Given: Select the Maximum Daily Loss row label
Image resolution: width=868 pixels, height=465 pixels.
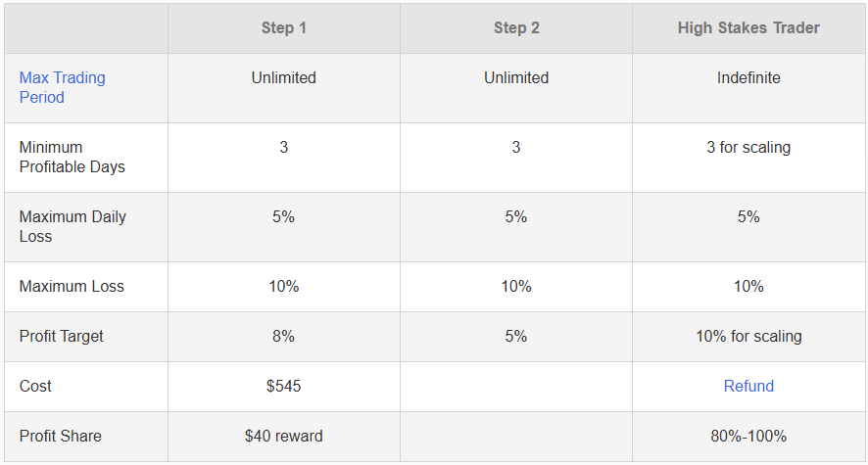Looking at the screenshot, I should (72, 226).
